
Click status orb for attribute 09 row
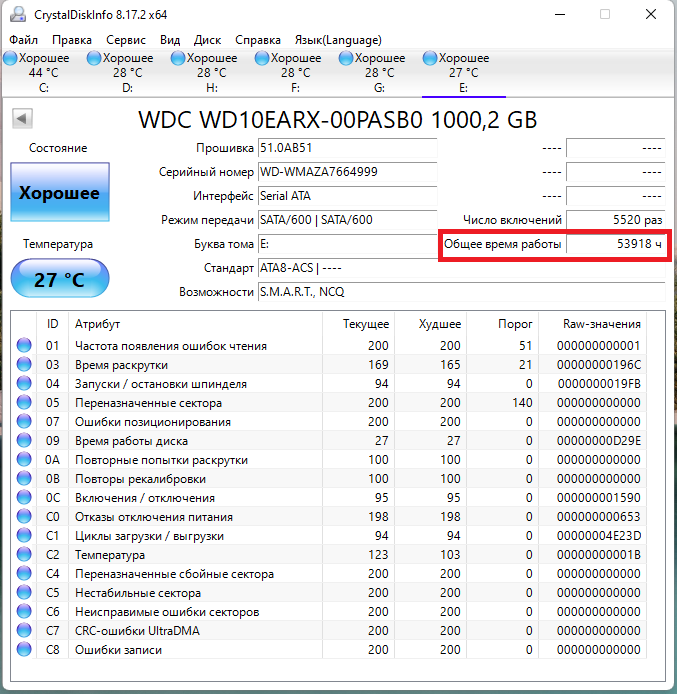pos(24,440)
